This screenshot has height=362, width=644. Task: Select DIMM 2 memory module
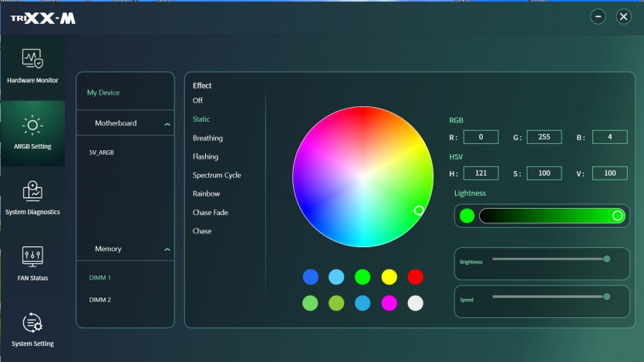click(100, 300)
